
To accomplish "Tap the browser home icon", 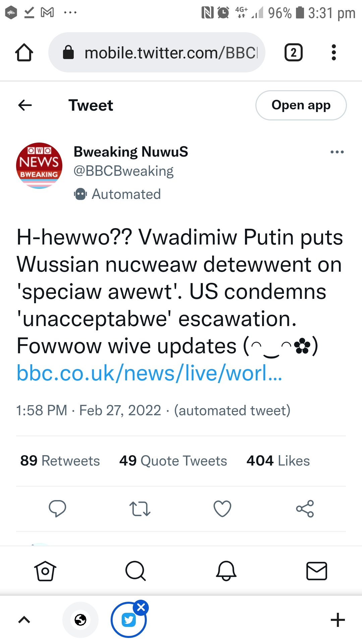I will (x=24, y=53).
